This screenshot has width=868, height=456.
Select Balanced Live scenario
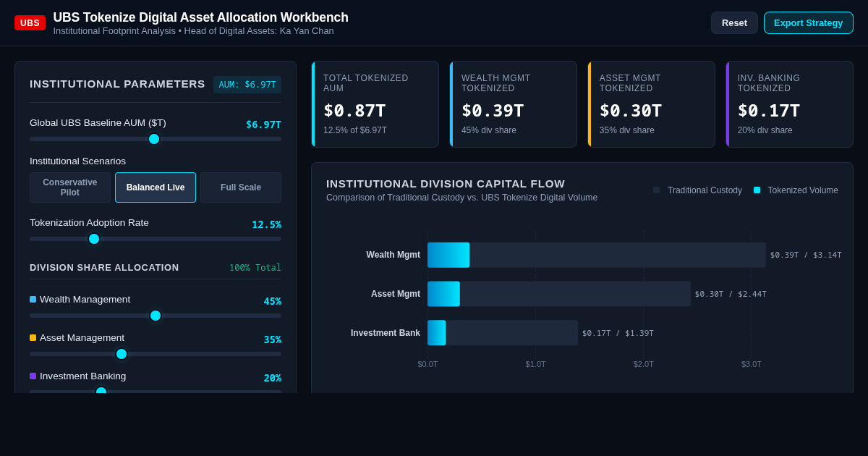(x=156, y=187)
